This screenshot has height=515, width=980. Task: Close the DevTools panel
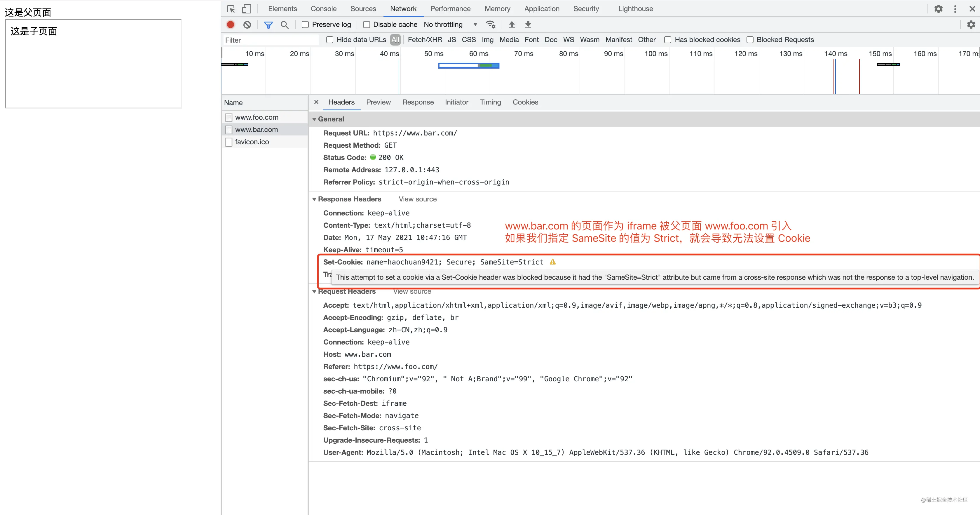[972, 9]
